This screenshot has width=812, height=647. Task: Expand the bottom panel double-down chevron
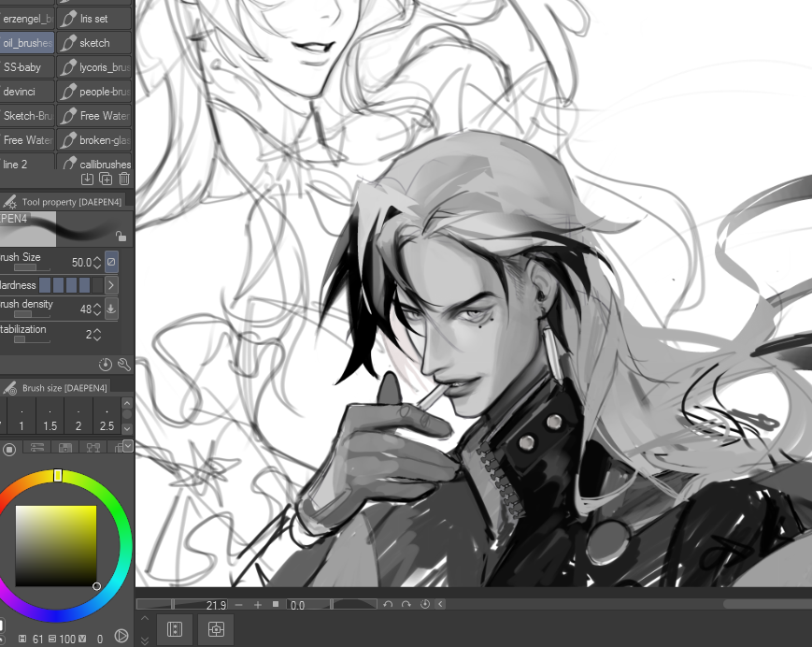point(145,640)
